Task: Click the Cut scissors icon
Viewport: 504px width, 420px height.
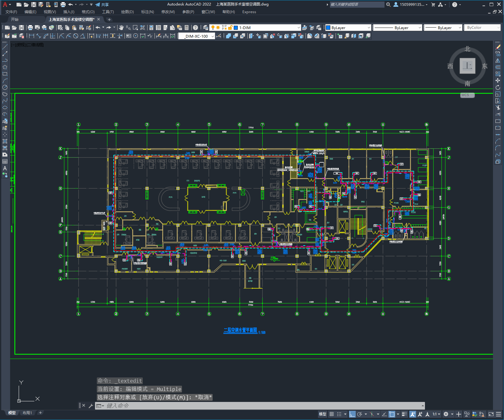Action: coord(60,28)
